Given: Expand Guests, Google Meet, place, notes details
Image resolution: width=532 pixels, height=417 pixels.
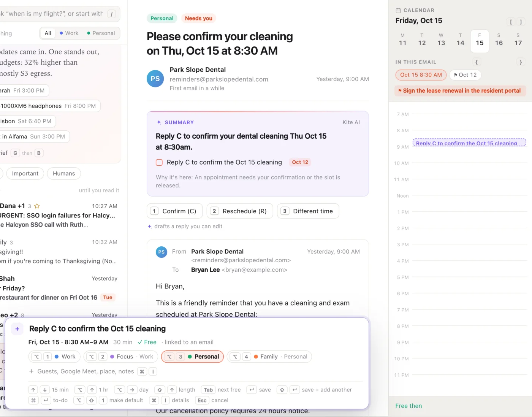Looking at the screenshot, I should tap(93, 371).
